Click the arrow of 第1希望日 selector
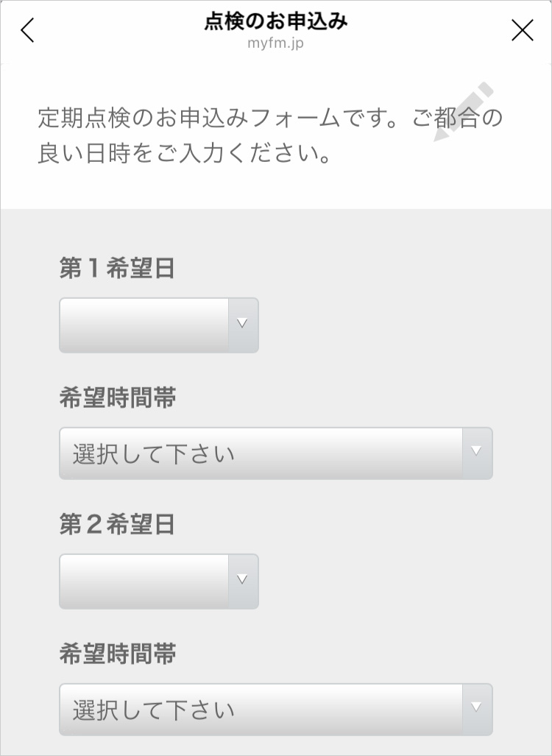Viewport: 552px width, 756px height. [x=242, y=323]
